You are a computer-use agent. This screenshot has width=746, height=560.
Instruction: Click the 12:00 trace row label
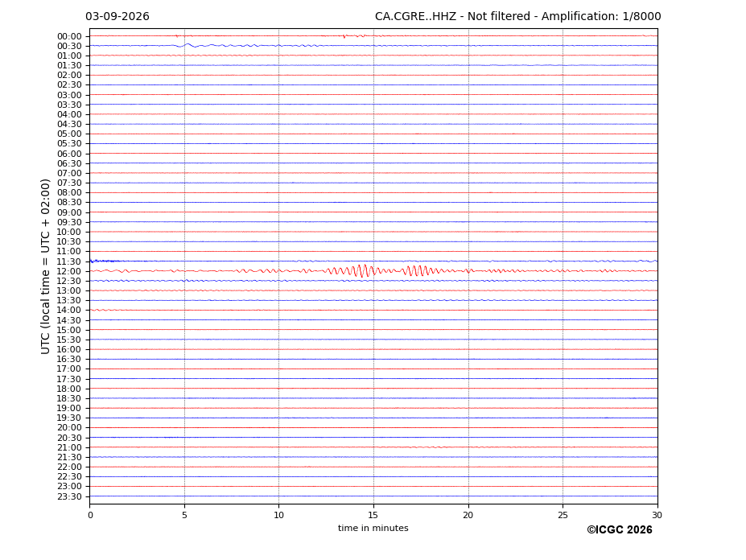pyautogui.click(x=69, y=271)
